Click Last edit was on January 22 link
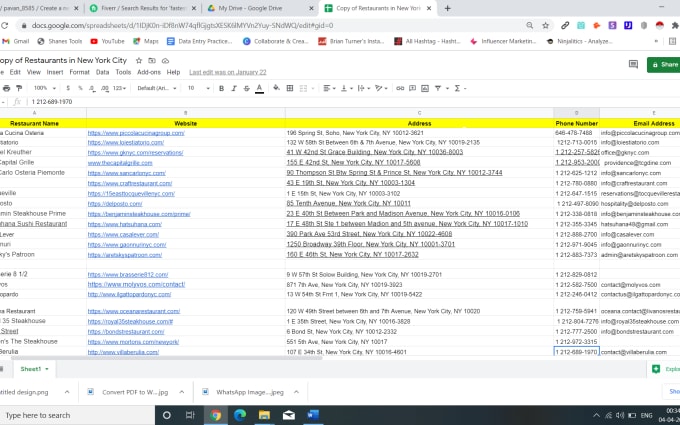The width and height of the screenshot is (680, 425). coord(228,72)
